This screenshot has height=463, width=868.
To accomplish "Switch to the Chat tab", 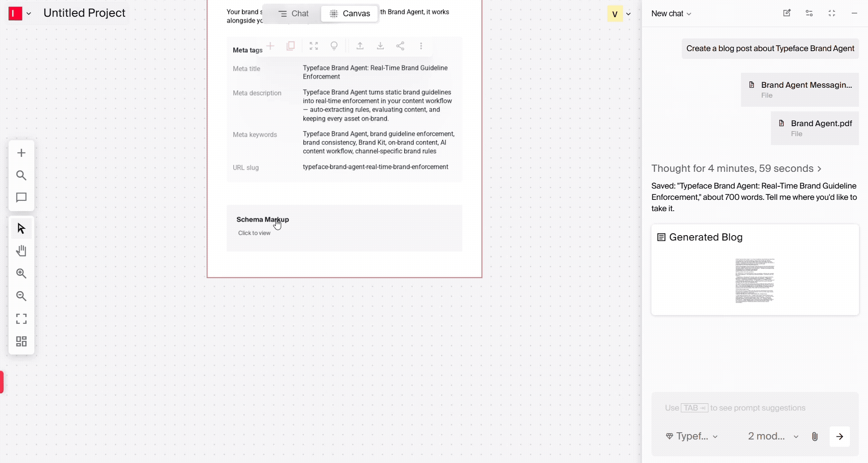I will coord(293,14).
